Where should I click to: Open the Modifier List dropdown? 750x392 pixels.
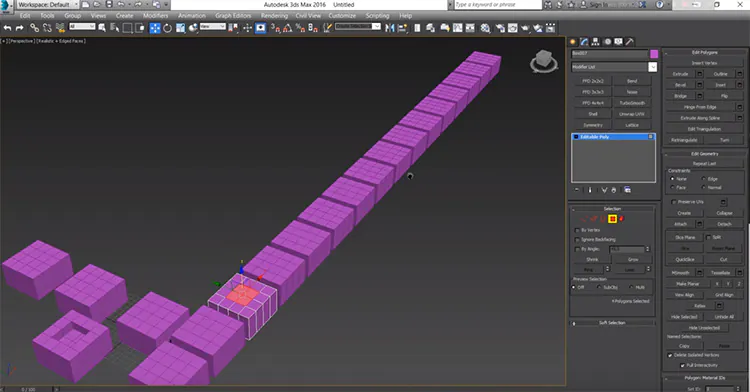coord(652,67)
